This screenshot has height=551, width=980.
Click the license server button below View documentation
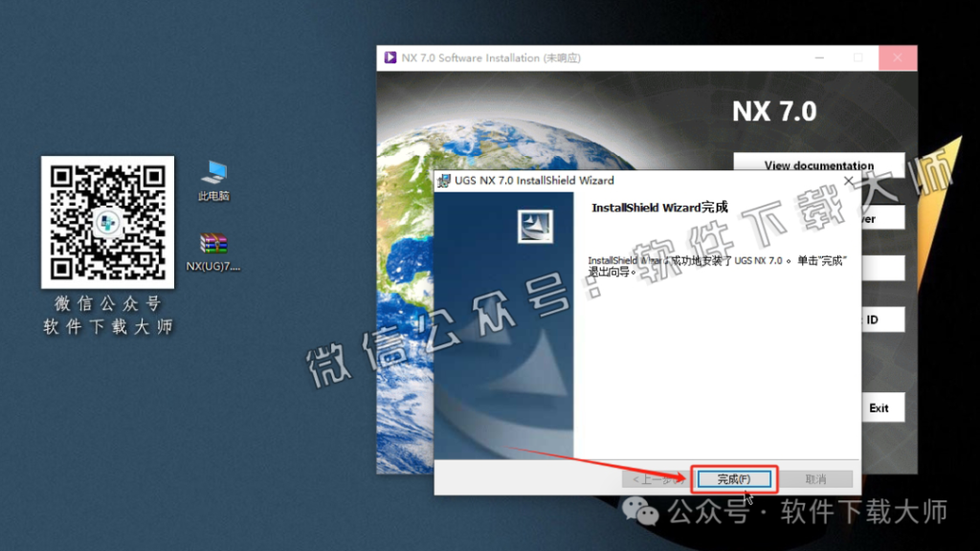880,217
